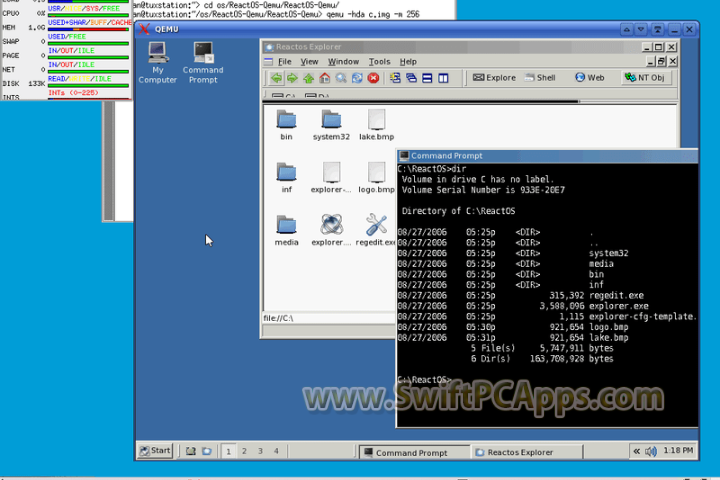Click the Command Prompt window title bar
720x480 pixels.
547,156
